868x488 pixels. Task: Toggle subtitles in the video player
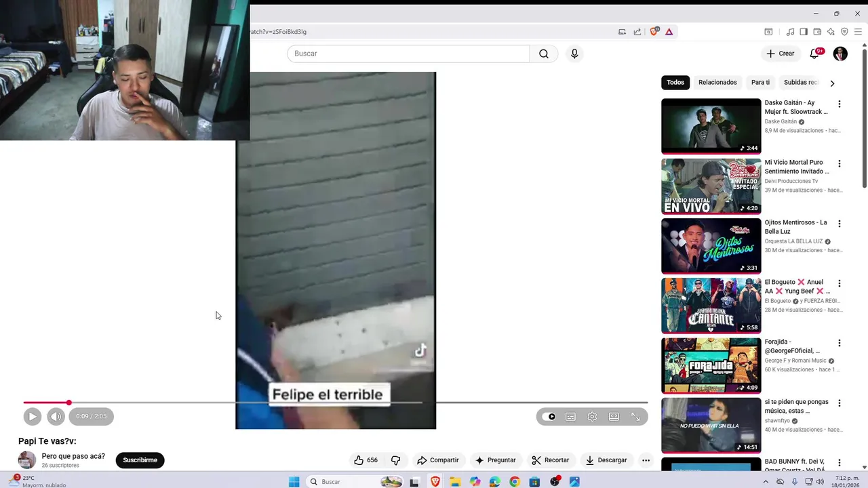pos(570,417)
